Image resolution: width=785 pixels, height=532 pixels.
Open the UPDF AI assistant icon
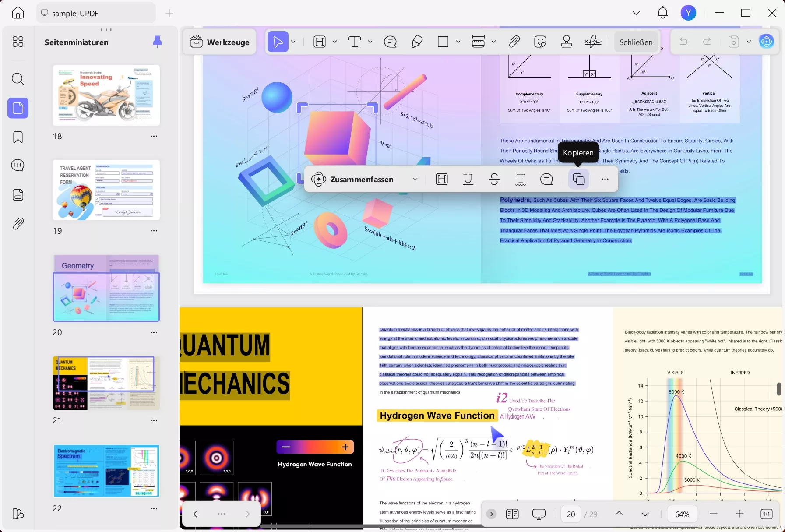766,42
